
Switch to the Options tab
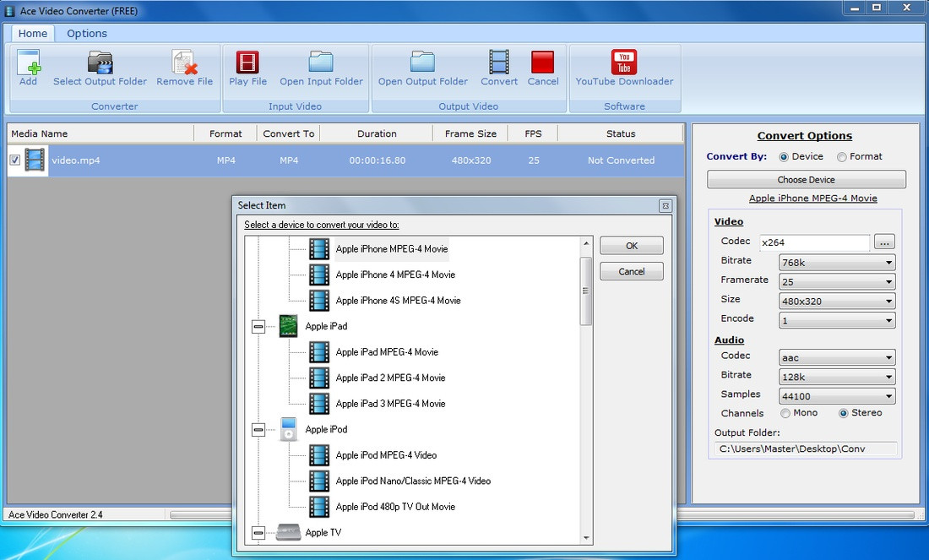tap(86, 33)
